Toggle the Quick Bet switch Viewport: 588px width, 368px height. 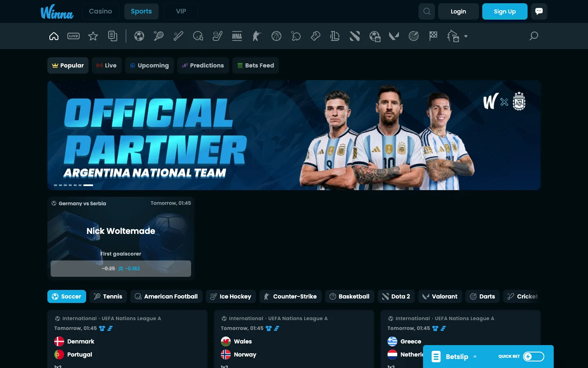[x=534, y=357]
